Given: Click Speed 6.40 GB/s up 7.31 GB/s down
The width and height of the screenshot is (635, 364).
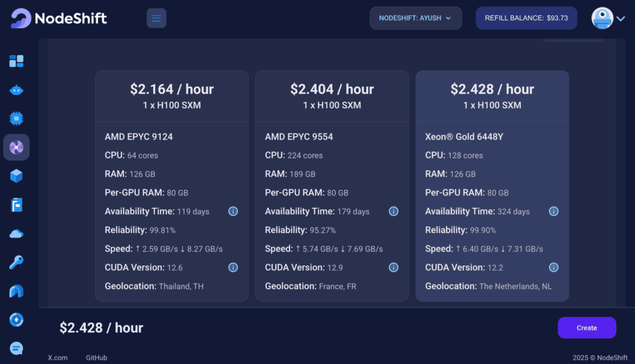Looking at the screenshot, I should (x=484, y=249).
